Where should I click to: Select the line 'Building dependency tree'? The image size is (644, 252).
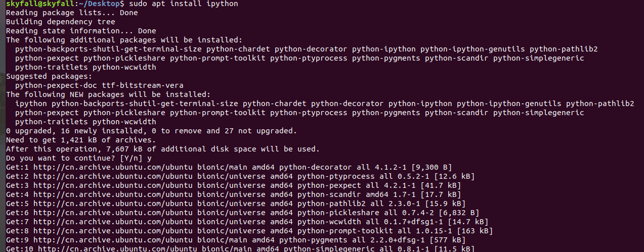pyautogui.click(x=61, y=22)
